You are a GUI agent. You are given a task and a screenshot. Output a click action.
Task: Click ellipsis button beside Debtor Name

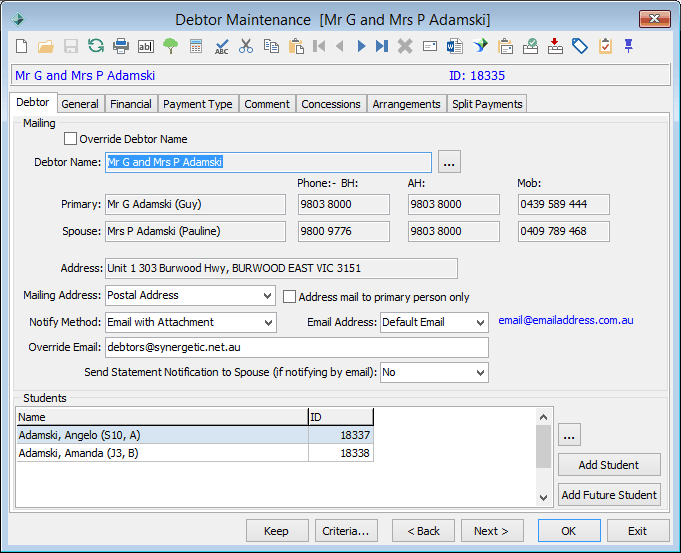point(449,162)
